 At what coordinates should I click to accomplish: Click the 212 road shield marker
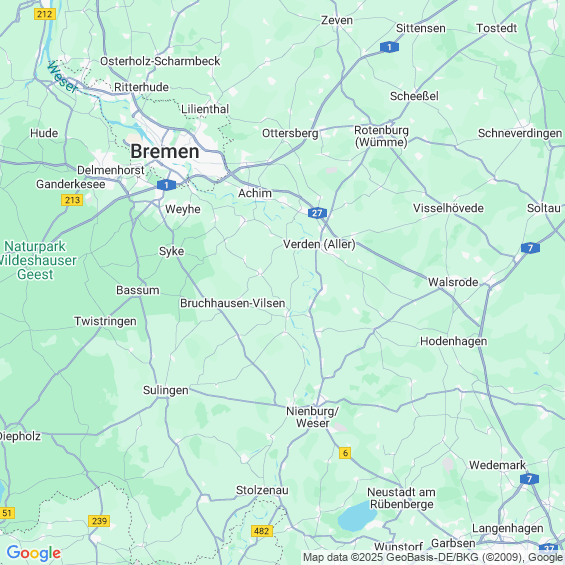point(45,14)
